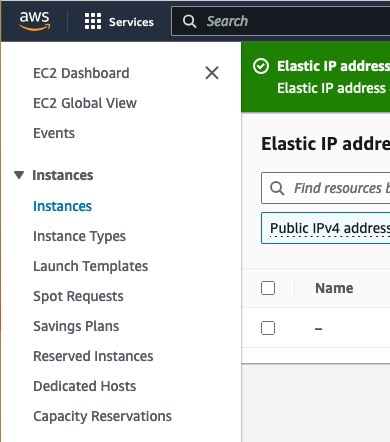Click the Public IPv4 address filter token
Image resolution: width=390 pixels, height=442 pixels.
(x=326, y=228)
